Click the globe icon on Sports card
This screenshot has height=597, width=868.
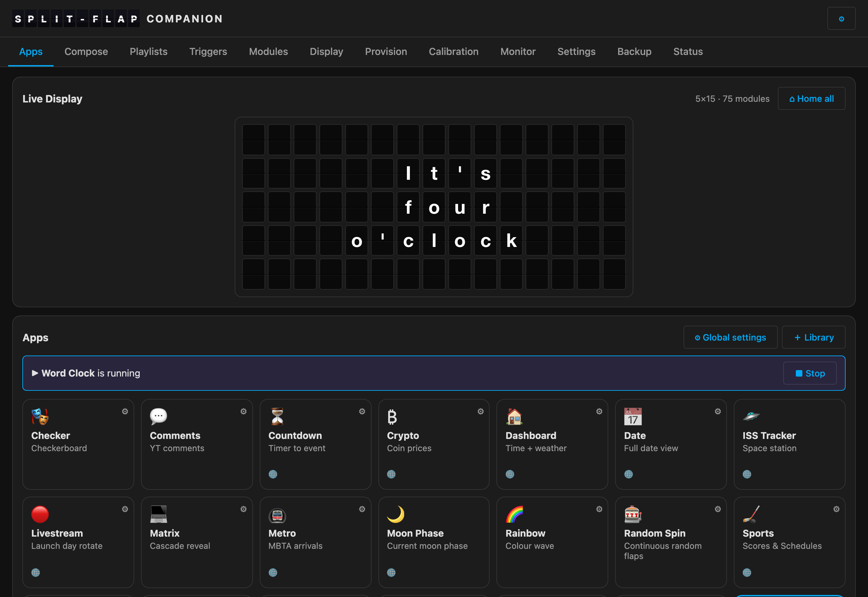747,572
